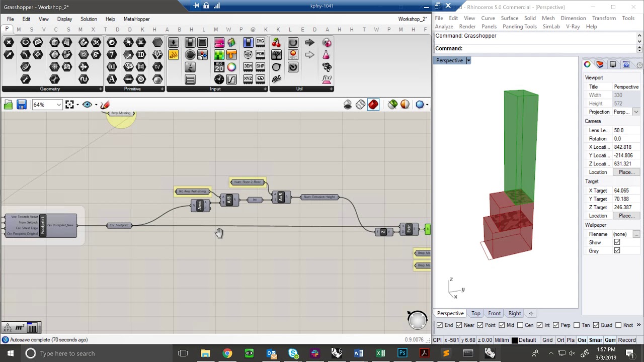The image size is (644, 362).
Task: Enable the Tan osnap checkbox
Action: [577, 325]
